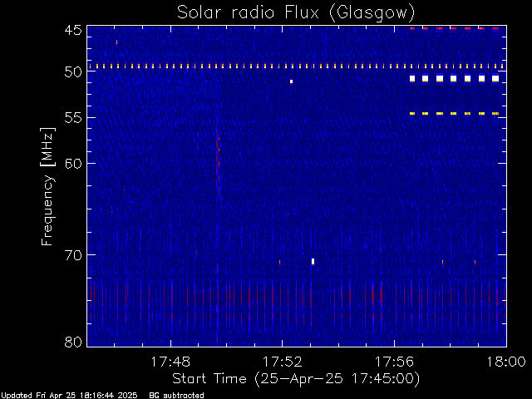Image resolution: width=532 pixels, height=399 pixels.
Task: Click the 80 frequency tick label
Action: pyautogui.click(x=73, y=342)
